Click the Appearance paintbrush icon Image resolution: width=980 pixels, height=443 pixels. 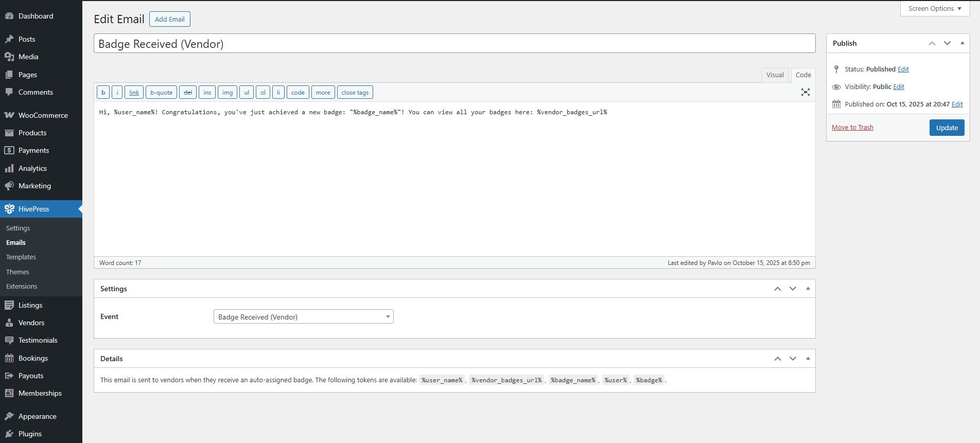click(x=9, y=416)
